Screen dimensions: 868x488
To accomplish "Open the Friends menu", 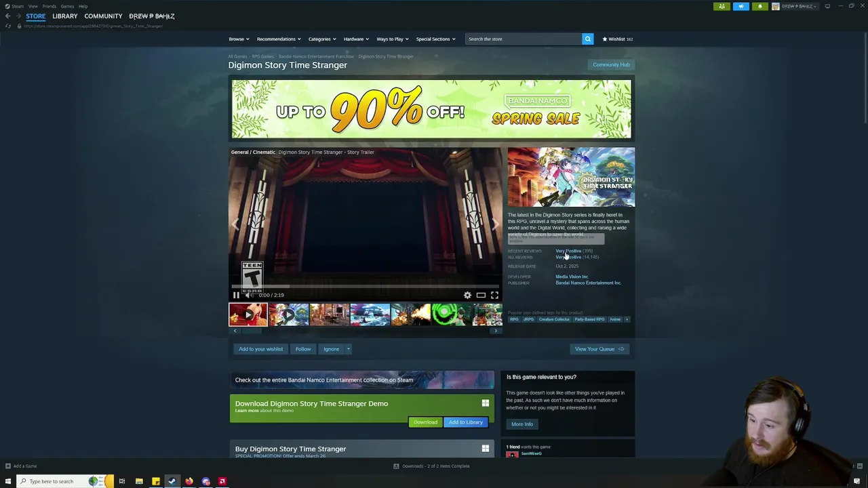I will click(x=50, y=6).
